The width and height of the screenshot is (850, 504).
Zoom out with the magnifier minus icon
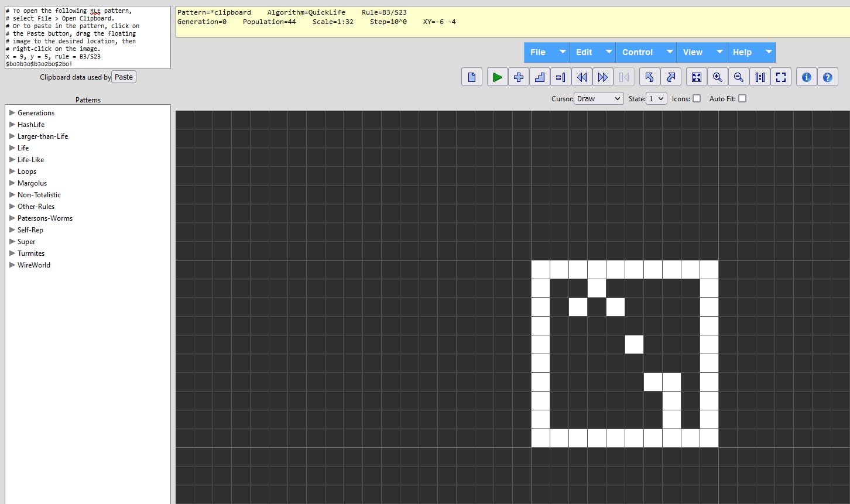coord(738,77)
